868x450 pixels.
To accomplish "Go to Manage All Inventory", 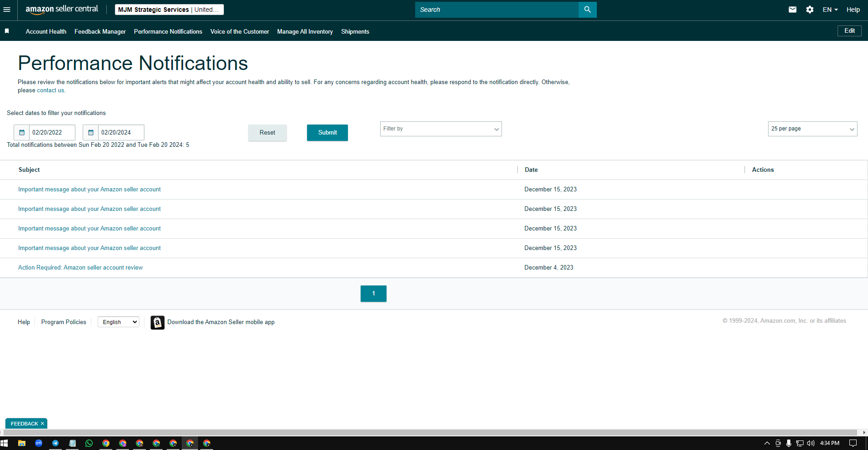I will pyautogui.click(x=305, y=31).
